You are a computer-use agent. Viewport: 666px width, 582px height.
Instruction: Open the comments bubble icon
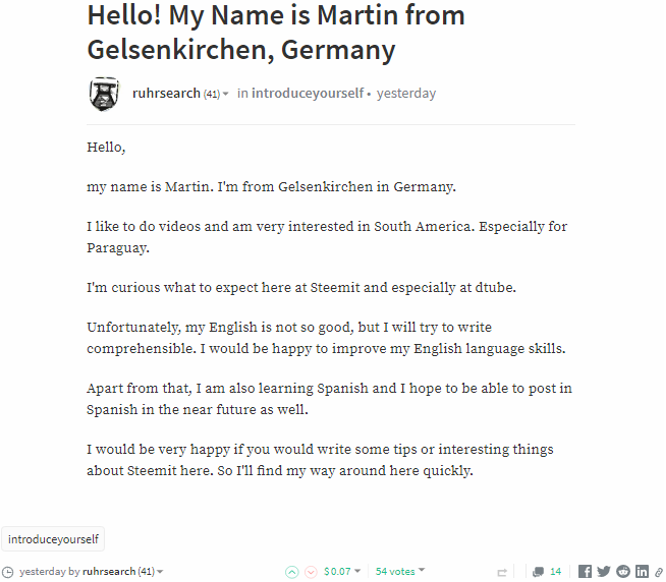538,572
